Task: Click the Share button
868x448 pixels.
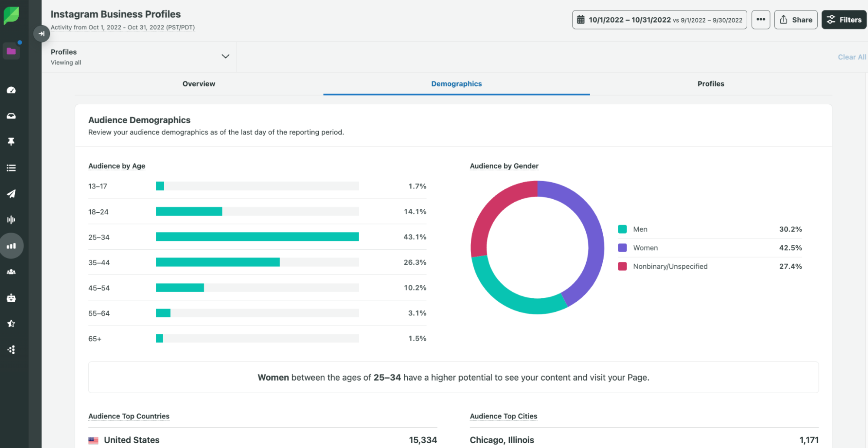Action: (x=795, y=20)
